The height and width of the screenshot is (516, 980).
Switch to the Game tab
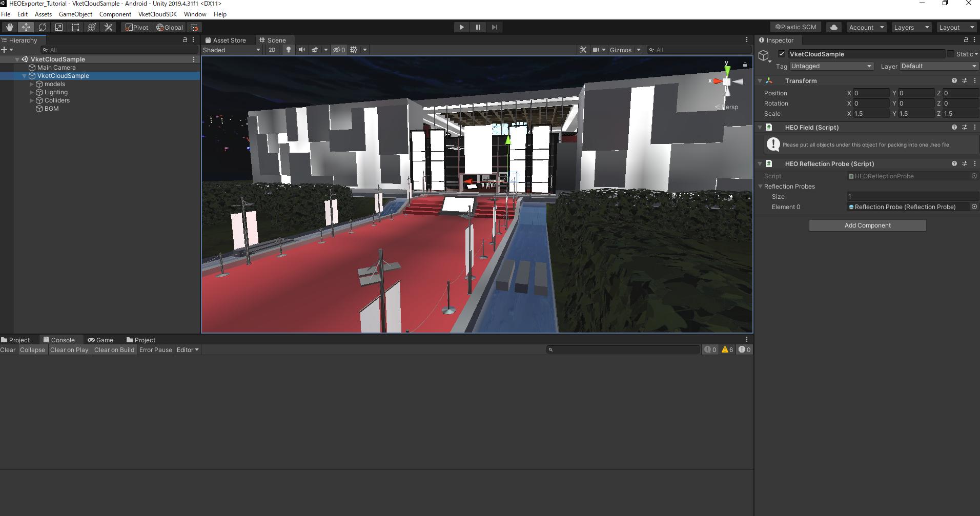(x=100, y=340)
